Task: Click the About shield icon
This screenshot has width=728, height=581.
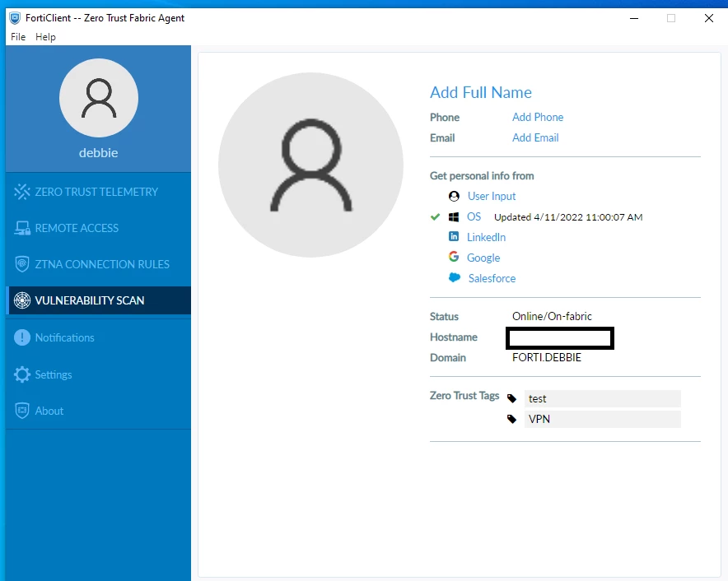Action: 21,411
